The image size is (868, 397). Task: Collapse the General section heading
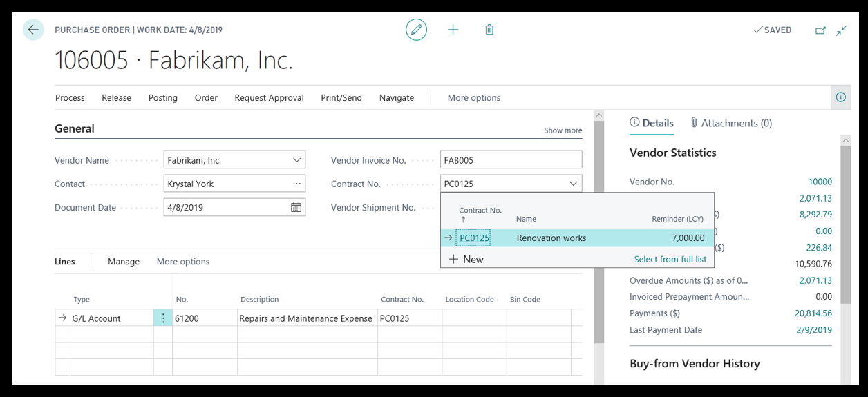click(x=75, y=128)
